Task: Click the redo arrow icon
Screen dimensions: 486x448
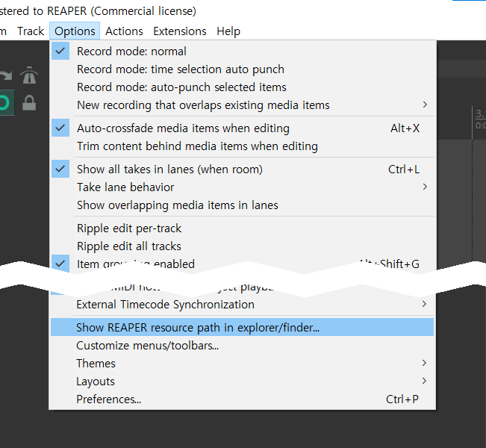Action: coord(5,76)
